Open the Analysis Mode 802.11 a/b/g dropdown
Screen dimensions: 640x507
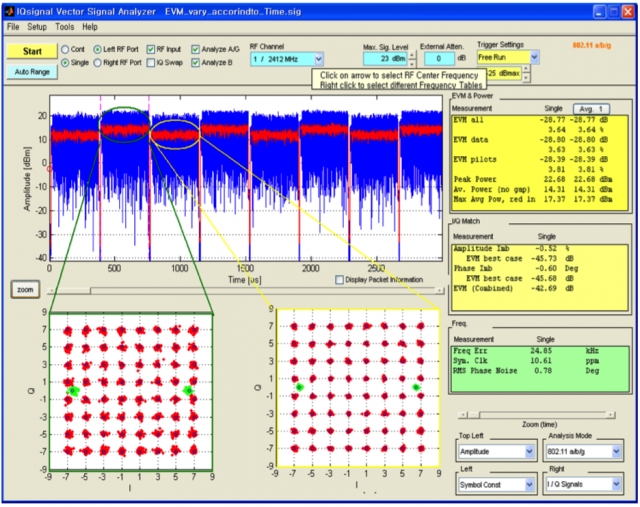[616, 451]
